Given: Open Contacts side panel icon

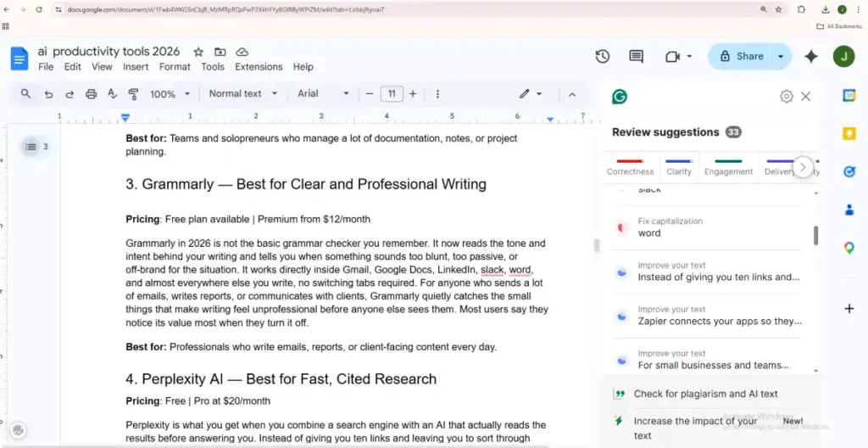Looking at the screenshot, I should [x=849, y=210].
